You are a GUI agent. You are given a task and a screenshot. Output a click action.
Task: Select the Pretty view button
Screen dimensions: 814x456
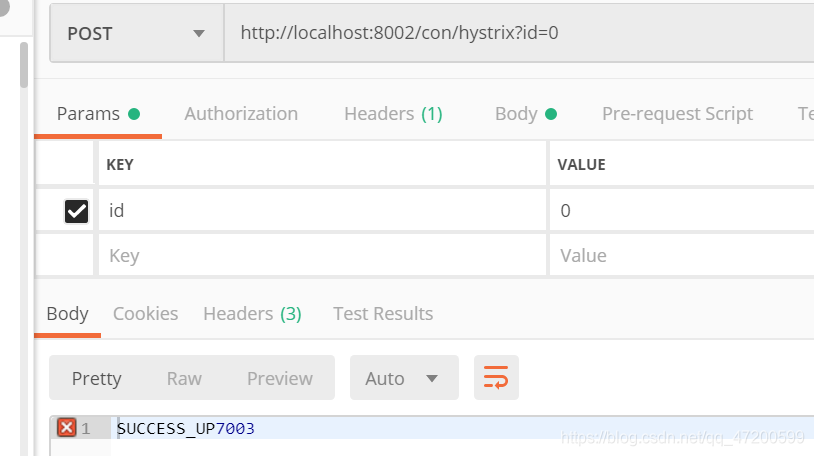click(x=97, y=378)
